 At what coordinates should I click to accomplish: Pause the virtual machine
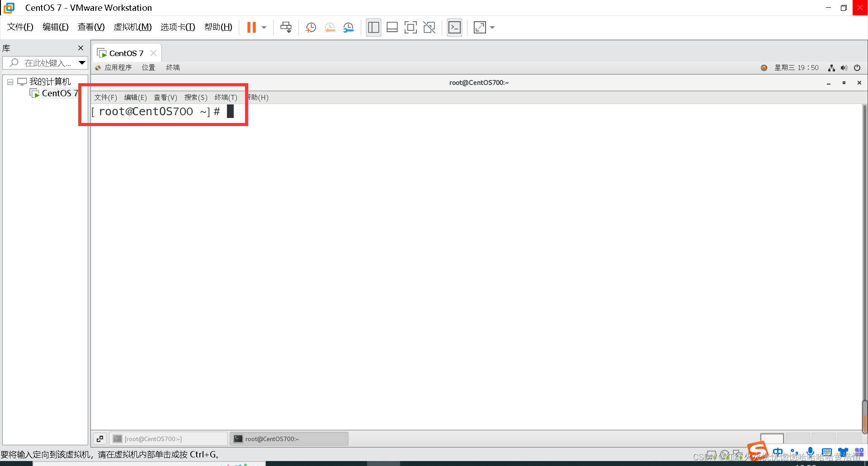(x=251, y=28)
